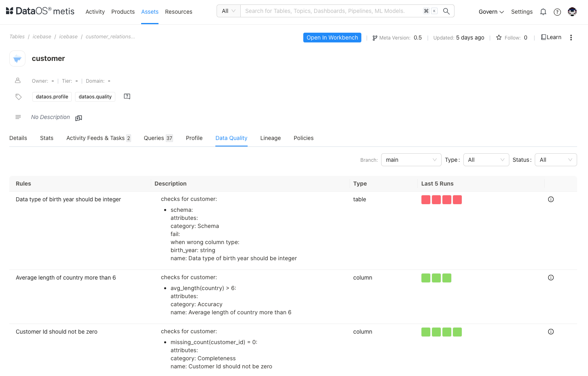Click first green run square for country length
The height and width of the screenshot is (376, 588).
426,278
